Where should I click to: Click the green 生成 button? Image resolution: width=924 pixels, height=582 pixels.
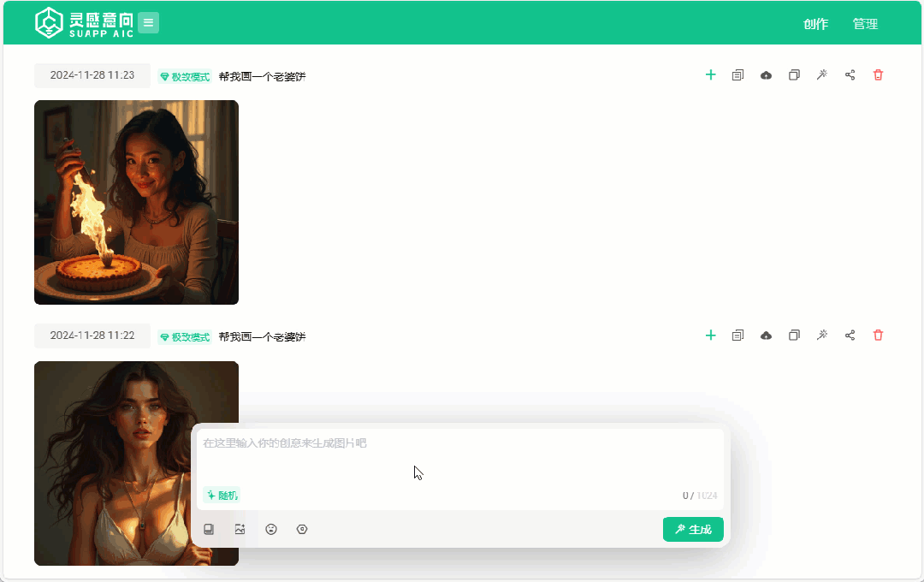[x=693, y=530]
